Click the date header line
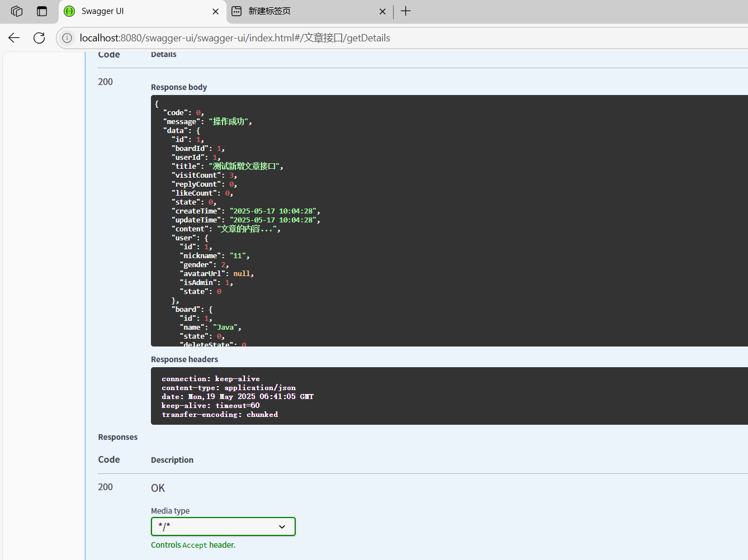 coord(238,397)
